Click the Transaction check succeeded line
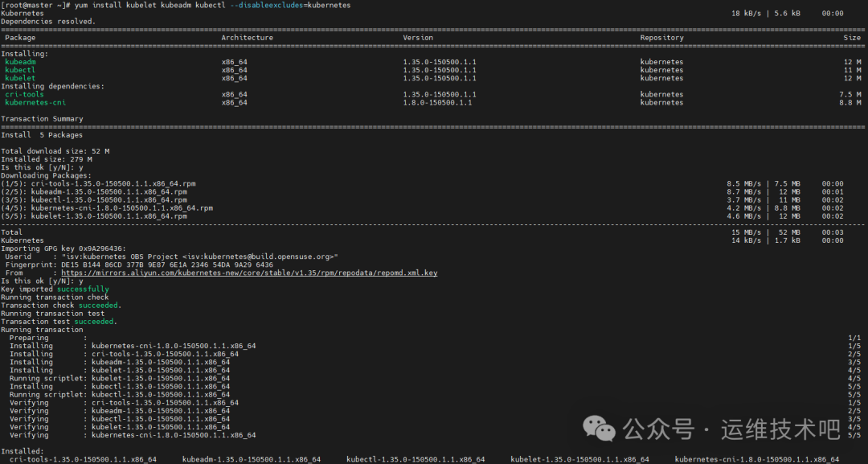The height and width of the screenshot is (464, 868). (60, 305)
